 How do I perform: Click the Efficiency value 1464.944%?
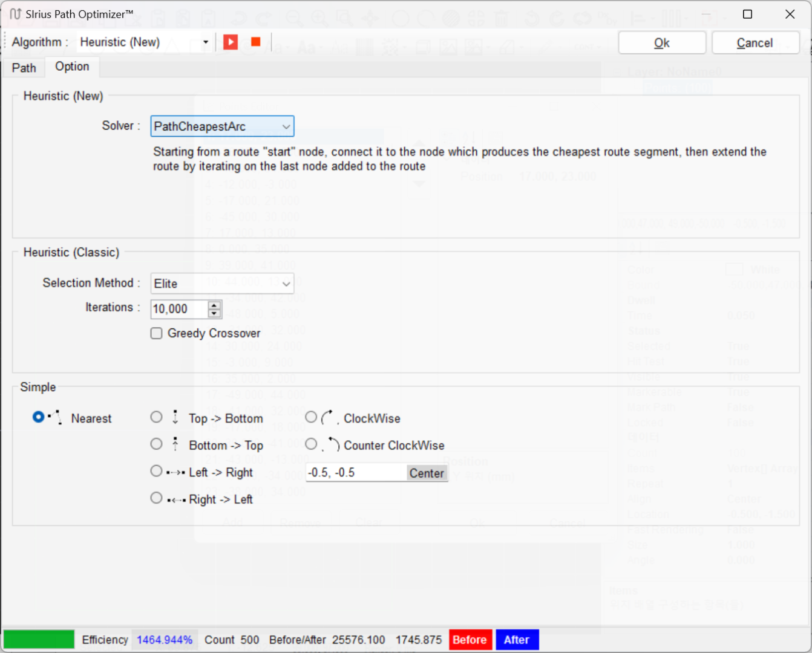(x=165, y=640)
